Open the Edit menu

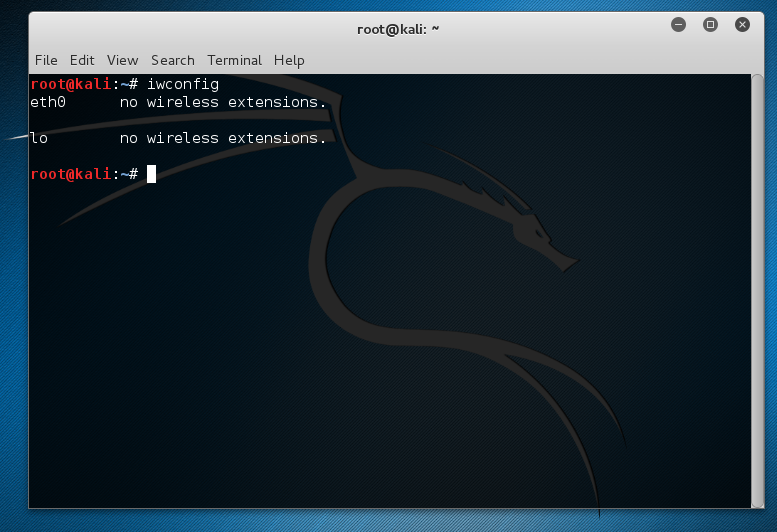coord(82,60)
